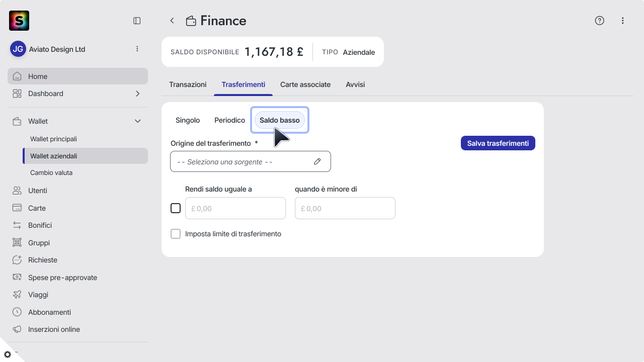Click the Spese pre-approvate icon
The width and height of the screenshot is (644, 362).
17,278
